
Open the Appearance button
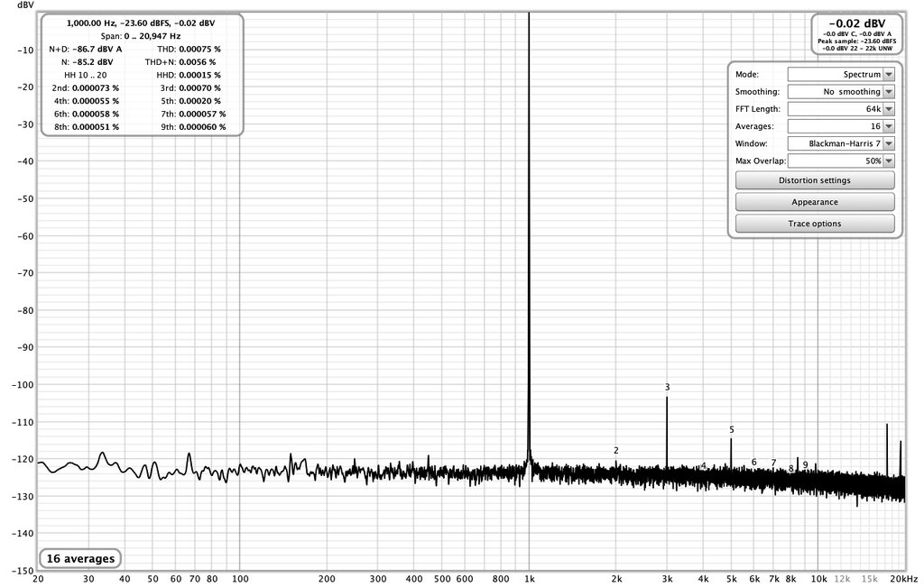point(815,202)
